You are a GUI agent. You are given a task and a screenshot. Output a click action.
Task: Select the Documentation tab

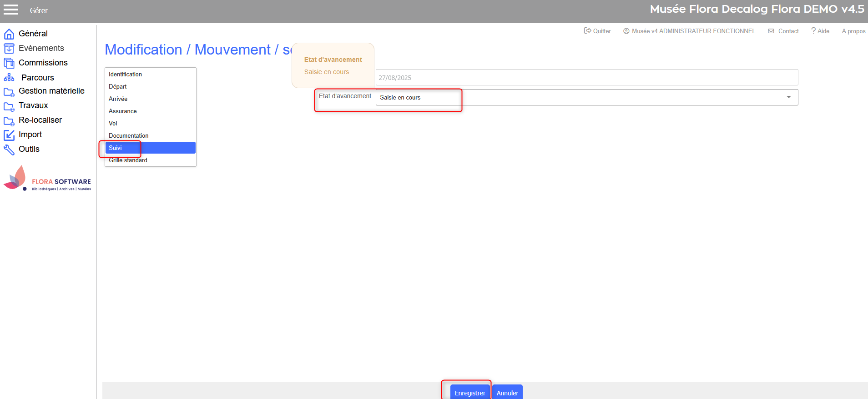pyautogui.click(x=151, y=136)
